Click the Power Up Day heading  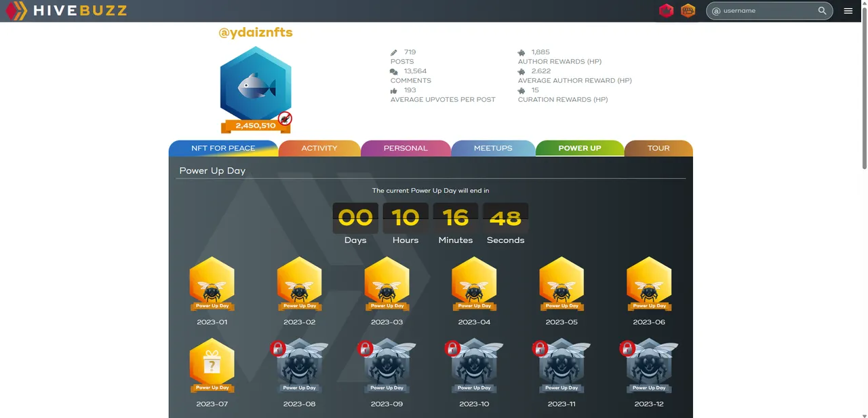[212, 170]
